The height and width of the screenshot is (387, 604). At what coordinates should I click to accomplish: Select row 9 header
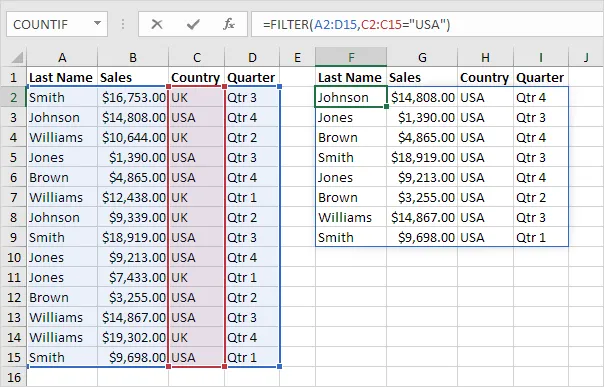point(13,237)
